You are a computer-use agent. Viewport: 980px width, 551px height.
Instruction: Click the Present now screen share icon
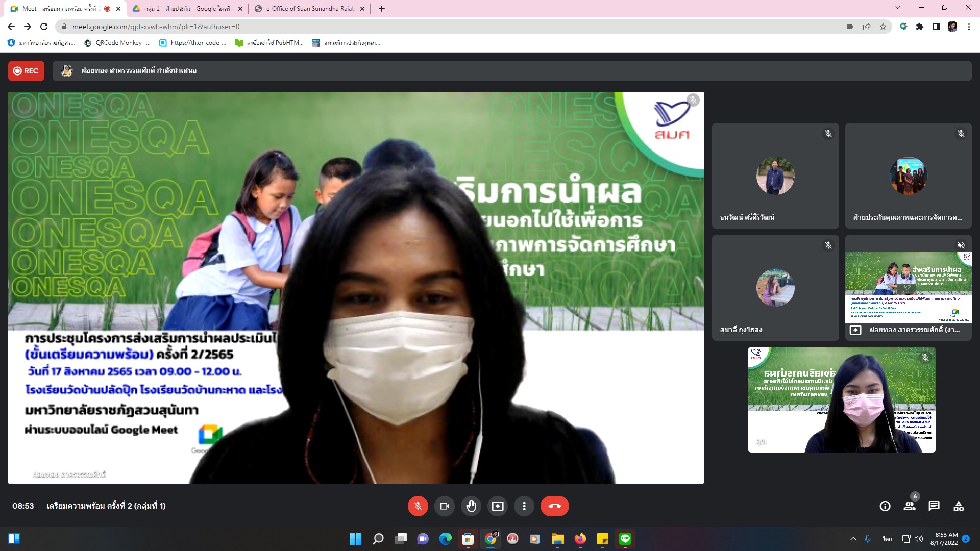(497, 506)
